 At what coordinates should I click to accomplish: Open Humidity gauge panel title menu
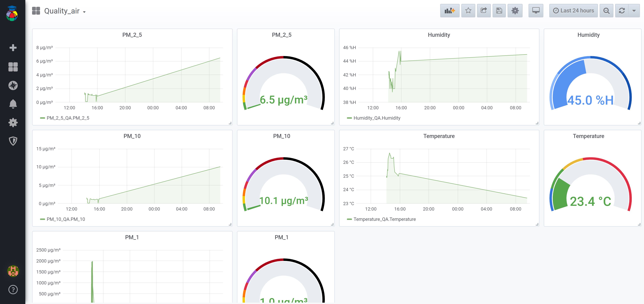click(x=588, y=35)
